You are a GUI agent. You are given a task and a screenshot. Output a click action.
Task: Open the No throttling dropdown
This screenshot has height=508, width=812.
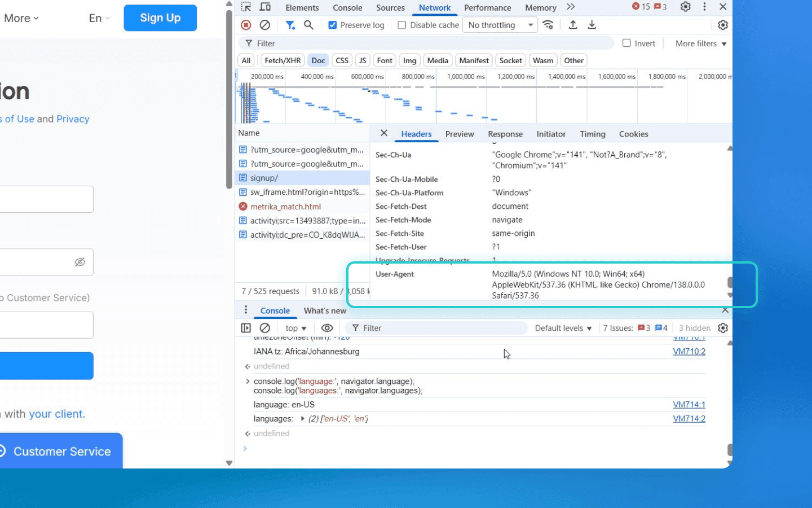coord(500,25)
